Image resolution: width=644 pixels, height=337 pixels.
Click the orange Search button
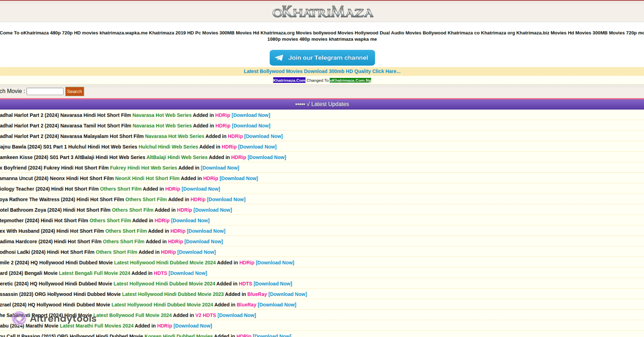(x=74, y=91)
